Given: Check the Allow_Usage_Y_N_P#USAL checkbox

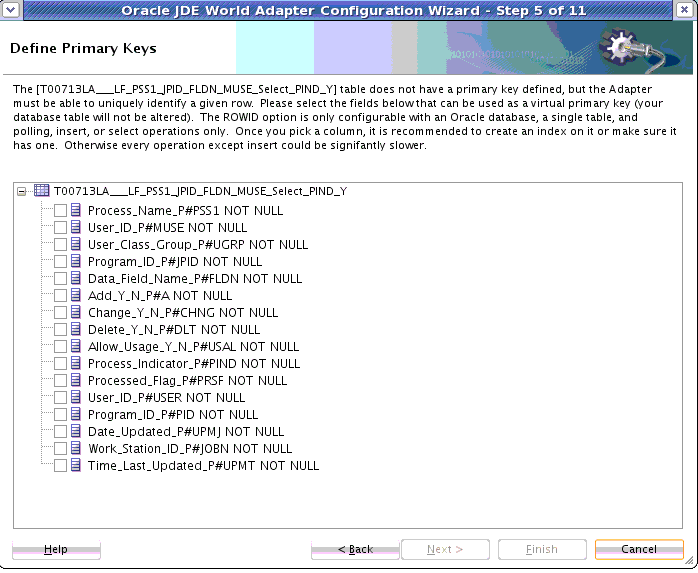Looking at the screenshot, I should click(x=61, y=346).
